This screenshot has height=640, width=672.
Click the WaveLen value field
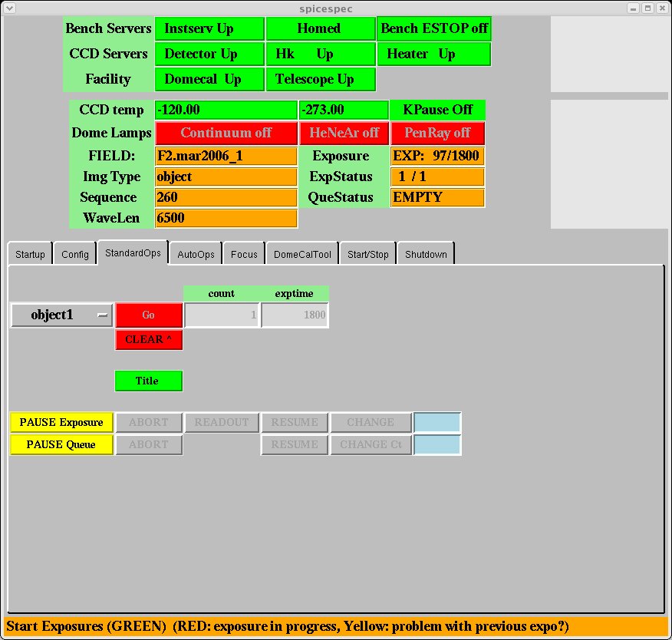pyautogui.click(x=226, y=218)
